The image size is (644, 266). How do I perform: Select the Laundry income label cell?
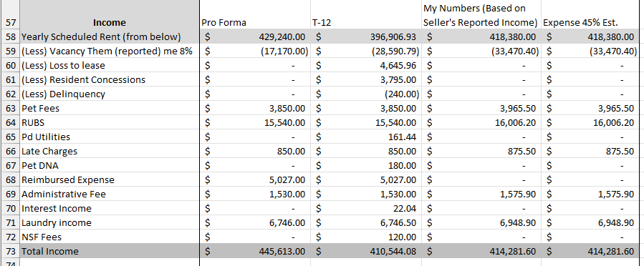pos(110,222)
